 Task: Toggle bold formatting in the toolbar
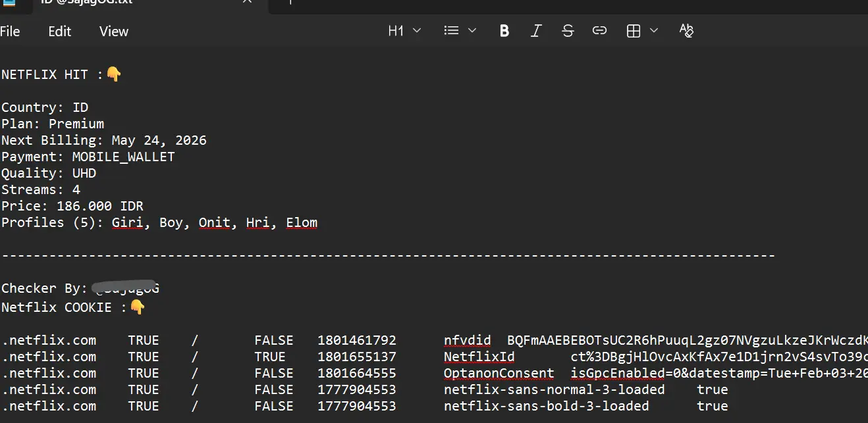[x=504, y=31]
